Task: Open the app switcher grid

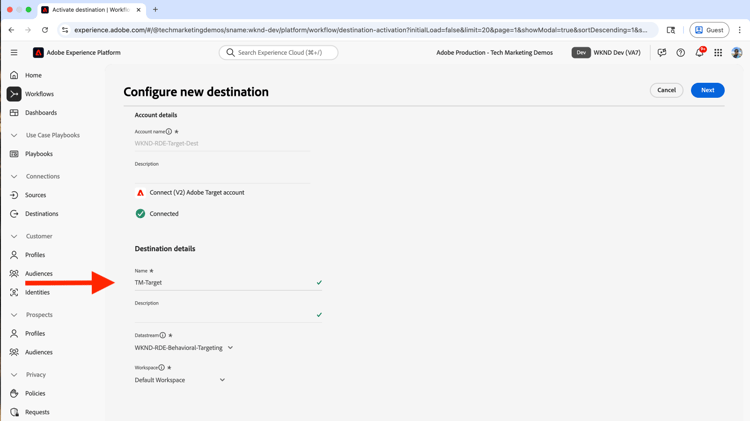Action: coord(718,53)
